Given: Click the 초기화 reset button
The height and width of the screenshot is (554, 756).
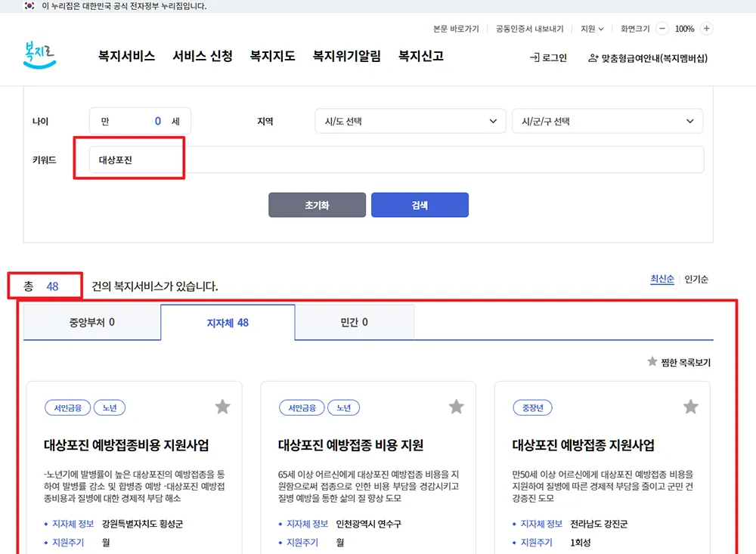Looking at the screenshot, I should coord(317,204).
